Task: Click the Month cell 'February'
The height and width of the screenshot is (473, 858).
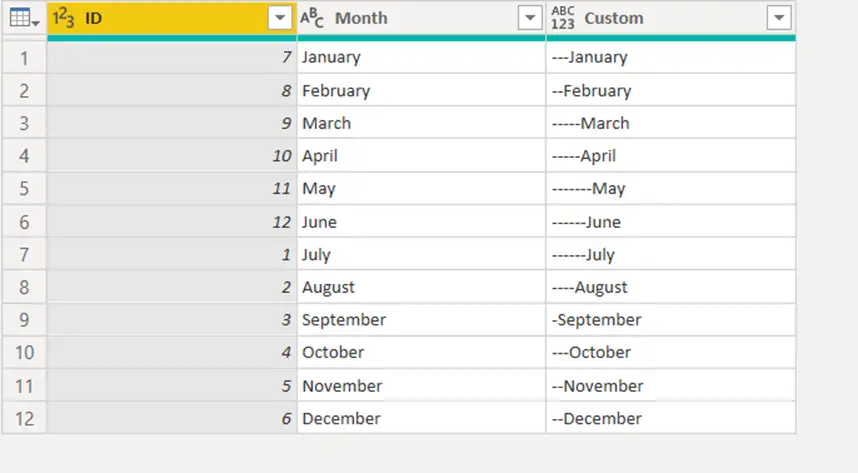Action: [421, 90]
